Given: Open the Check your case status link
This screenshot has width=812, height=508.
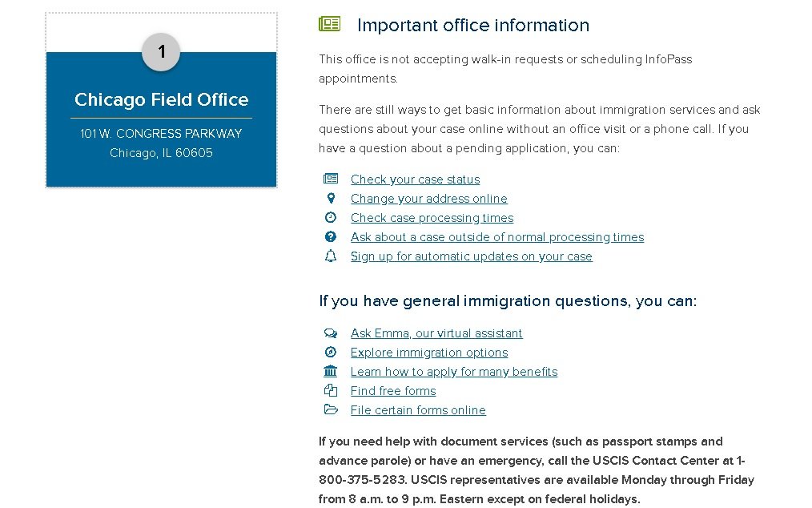Looking at the screenshot, I should tap(416, 179).
